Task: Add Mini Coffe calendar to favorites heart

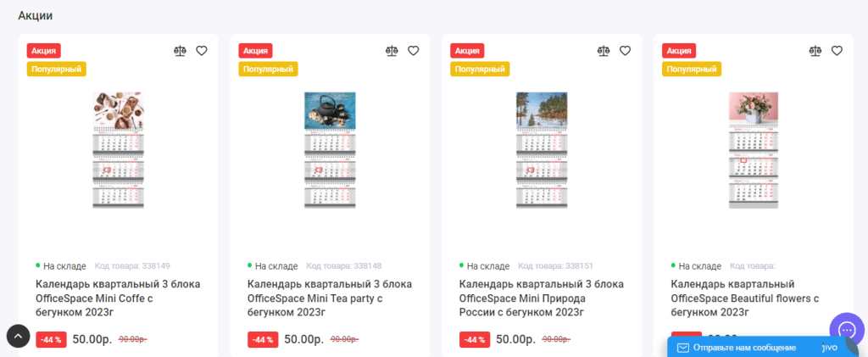Action: click(202, 51)
